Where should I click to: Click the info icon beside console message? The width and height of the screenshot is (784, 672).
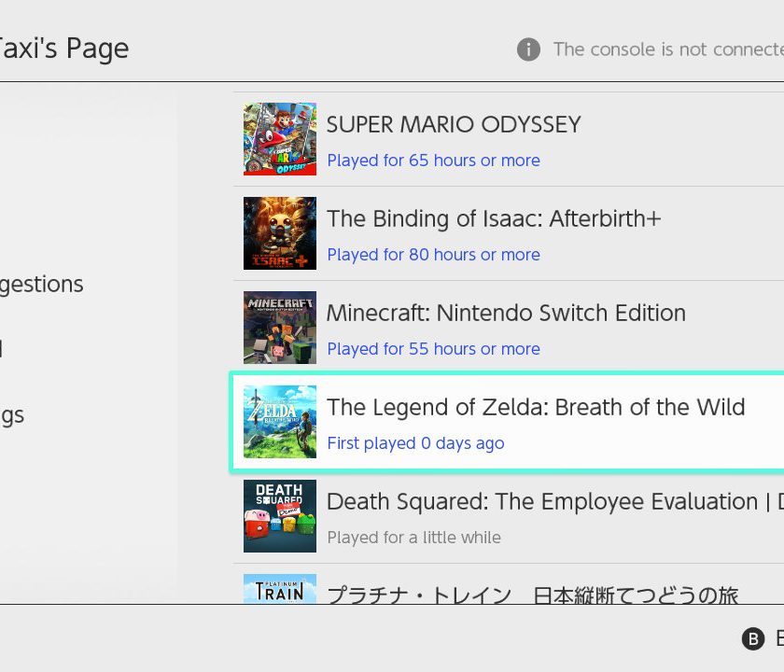click(528, 49)
